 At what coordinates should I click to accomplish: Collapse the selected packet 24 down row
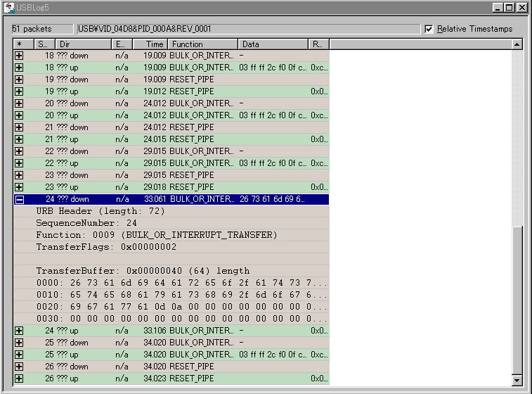click(20, 199)
